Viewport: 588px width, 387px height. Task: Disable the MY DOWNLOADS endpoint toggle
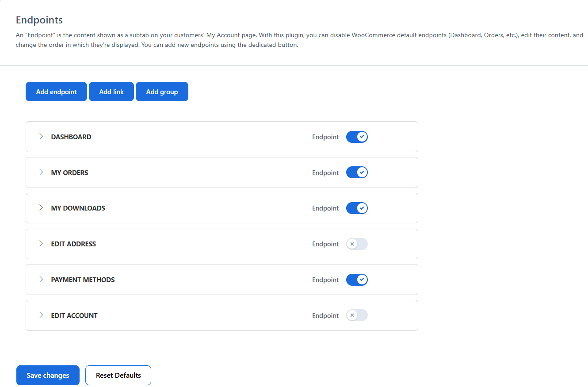[357, 208]
